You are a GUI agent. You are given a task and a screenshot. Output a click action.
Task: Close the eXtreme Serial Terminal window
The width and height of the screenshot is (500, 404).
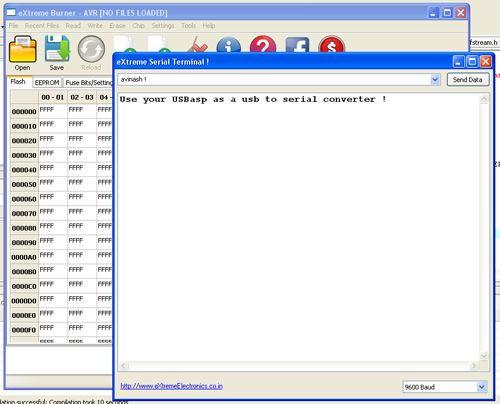pos(486,62)
